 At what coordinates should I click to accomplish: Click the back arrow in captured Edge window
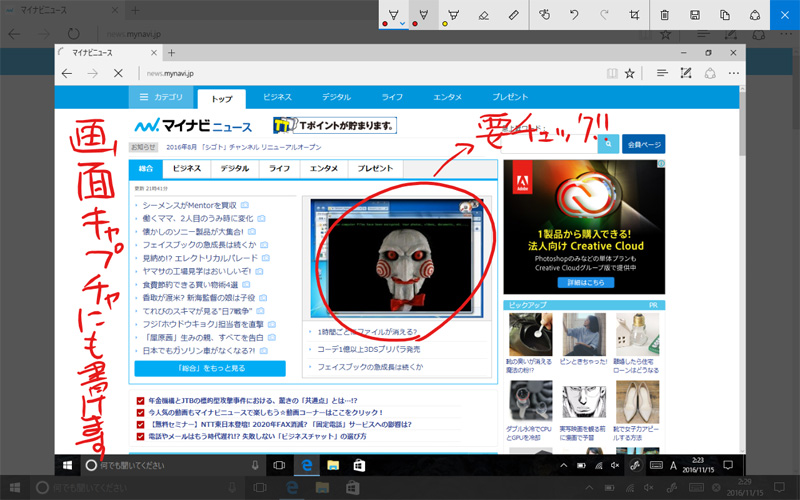coord(67,73)
